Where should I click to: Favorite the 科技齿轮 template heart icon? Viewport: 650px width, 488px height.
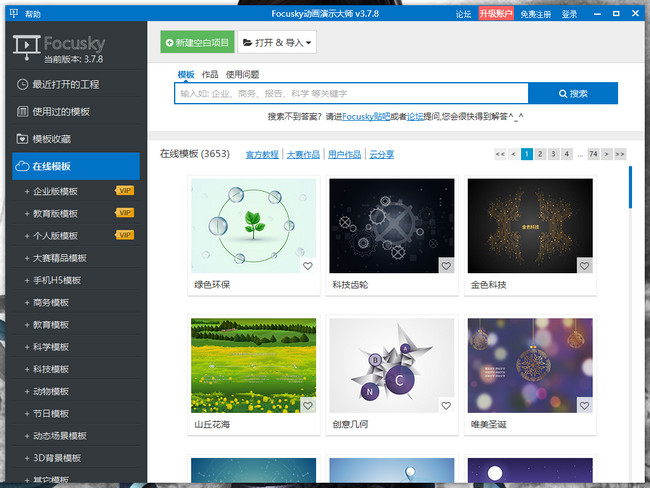coord(446,266)
